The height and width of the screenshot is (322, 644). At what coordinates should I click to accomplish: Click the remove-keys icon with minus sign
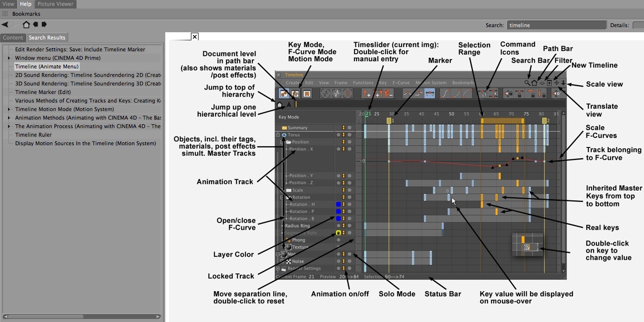click(x=388, y=93)
